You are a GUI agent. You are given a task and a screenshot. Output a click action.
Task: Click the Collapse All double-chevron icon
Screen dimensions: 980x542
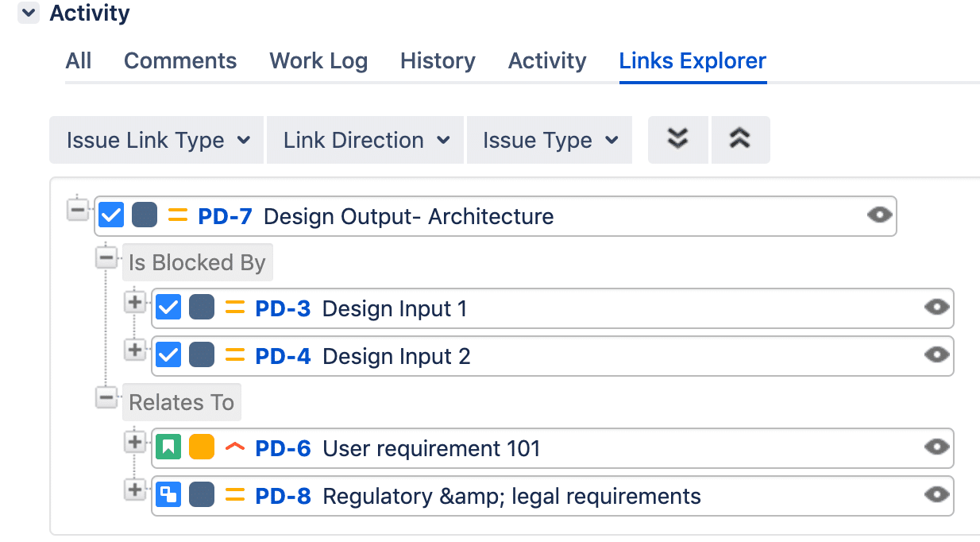pyautogui.click(x=740, y=139)
